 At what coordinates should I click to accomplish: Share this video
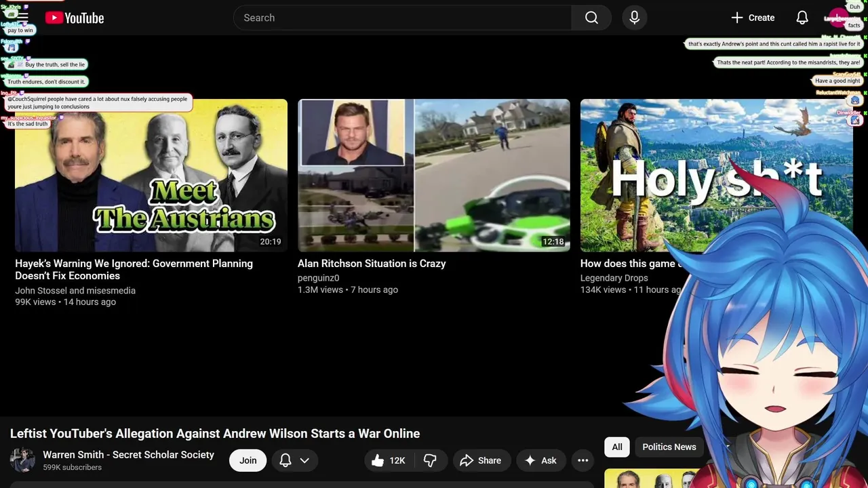(481, 460)
